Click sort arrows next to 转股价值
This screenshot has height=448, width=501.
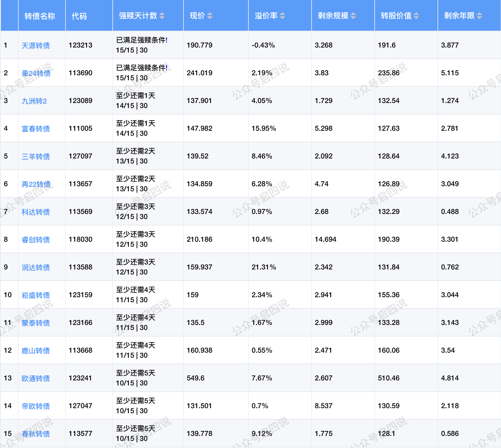coord(416,16)
